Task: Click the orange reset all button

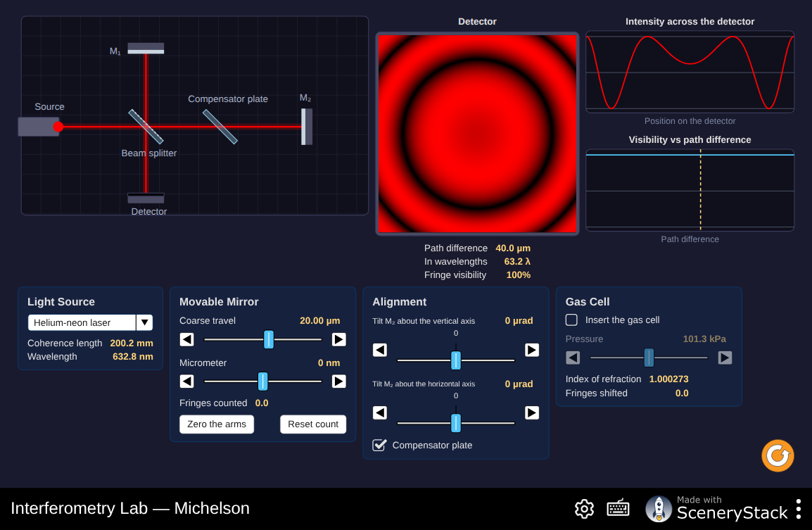Action: (x=778, y=456)
